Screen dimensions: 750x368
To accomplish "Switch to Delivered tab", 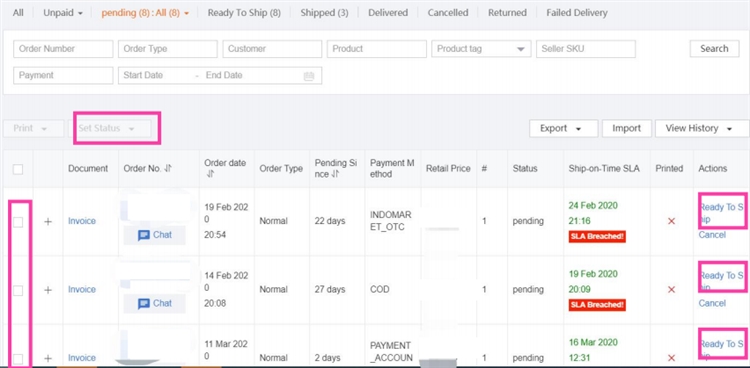I will [x=388, y=13].
